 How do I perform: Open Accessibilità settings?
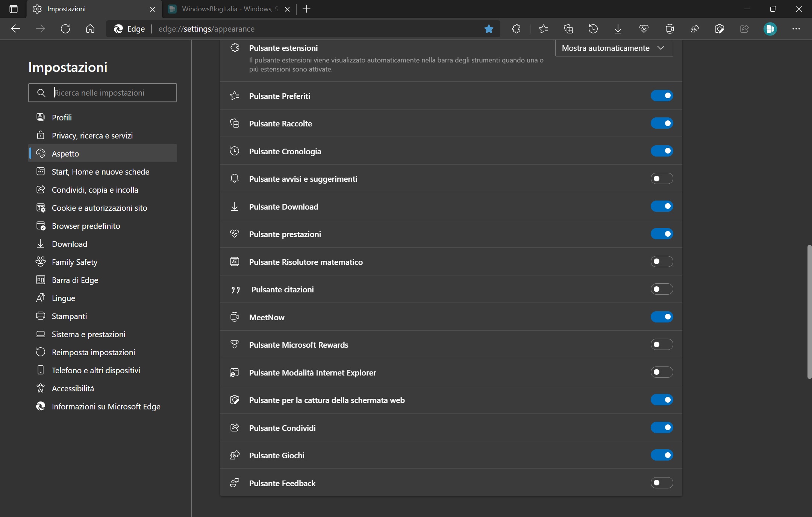click(103, 388)
